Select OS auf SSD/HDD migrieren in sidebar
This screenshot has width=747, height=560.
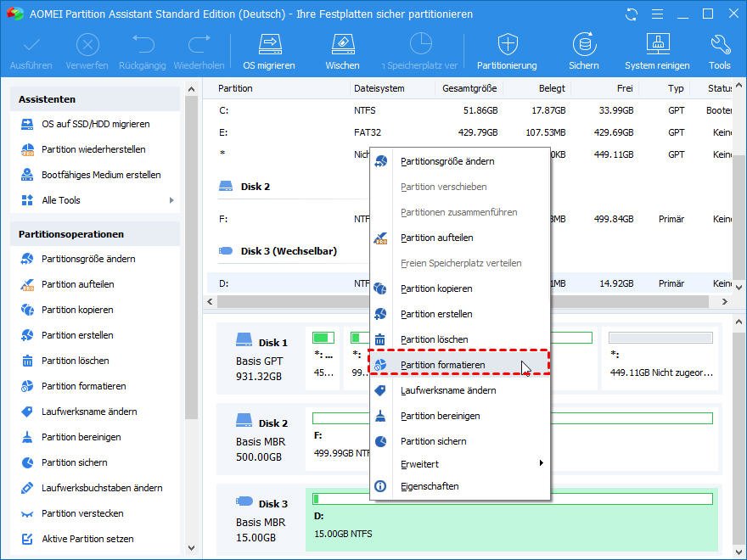[95, 124]
